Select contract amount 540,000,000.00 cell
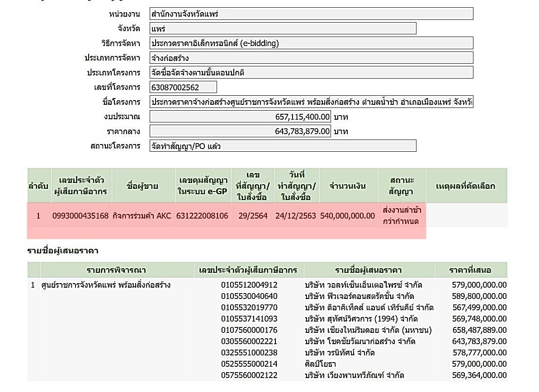Screen dimensions: 539x392 tap(348, 216)
